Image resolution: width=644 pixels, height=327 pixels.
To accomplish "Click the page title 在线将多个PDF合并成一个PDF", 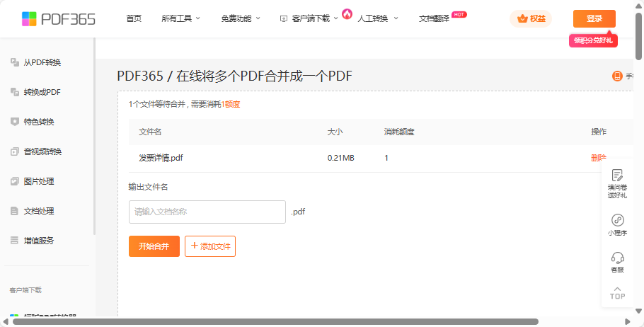I will pos(264,76).
